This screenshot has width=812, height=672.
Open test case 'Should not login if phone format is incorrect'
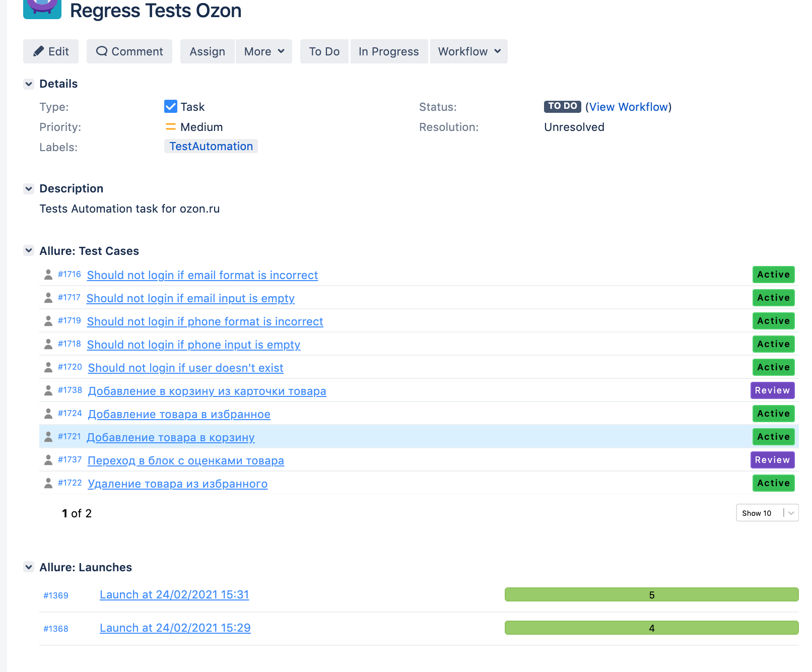[205, 321]
